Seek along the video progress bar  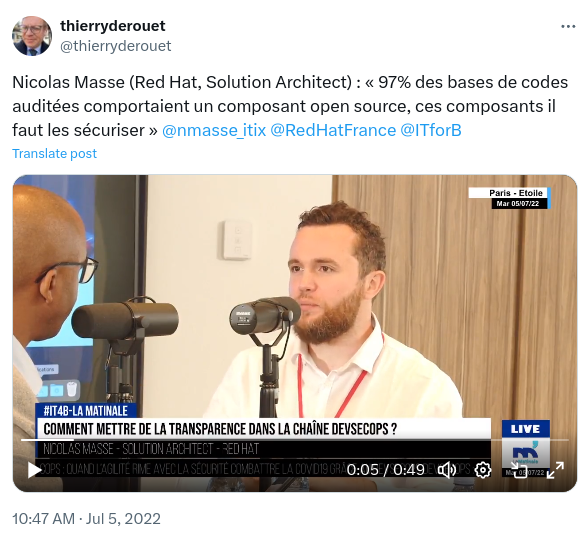[x=295, y=440]
